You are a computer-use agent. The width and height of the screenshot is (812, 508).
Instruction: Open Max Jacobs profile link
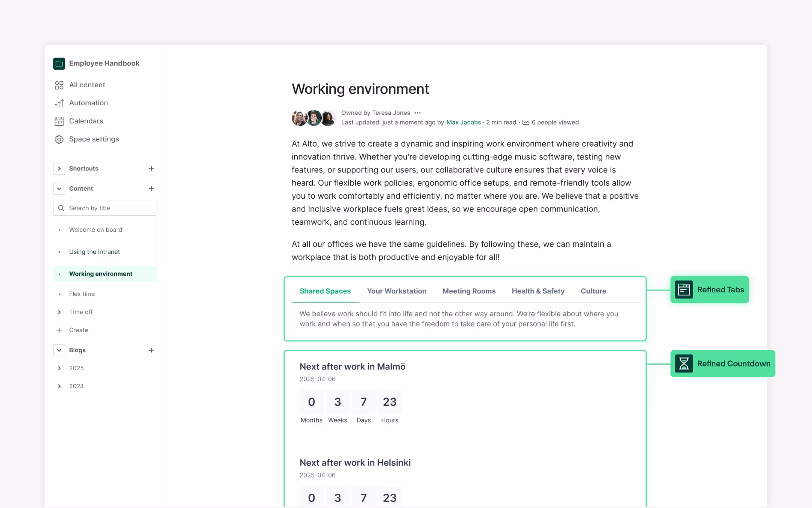464,122
